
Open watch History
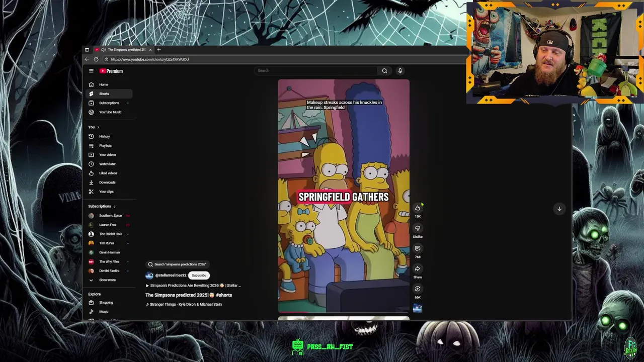pyautogui.click(x=108, y=136)
